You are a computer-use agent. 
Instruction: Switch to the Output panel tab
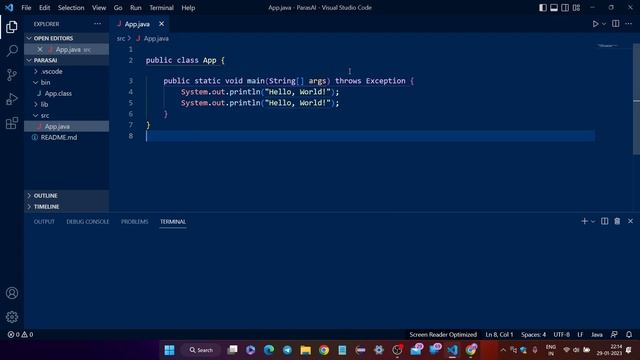44,222
